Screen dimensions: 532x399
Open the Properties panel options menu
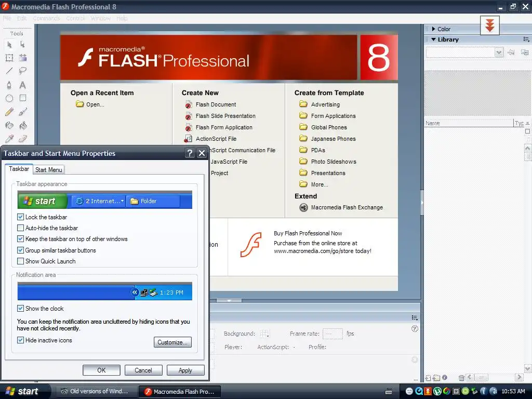415,317
